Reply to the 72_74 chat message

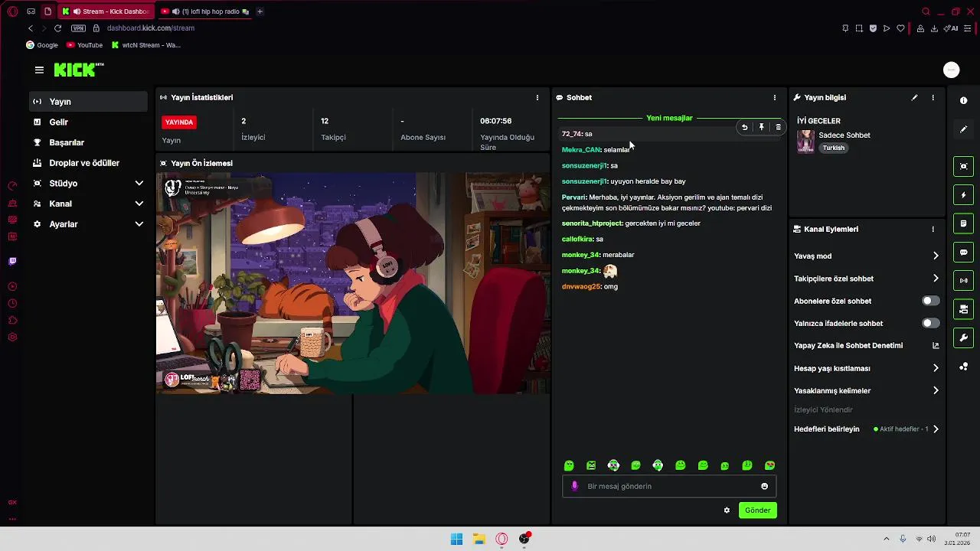pyautogui.click(x=744, y=127)
